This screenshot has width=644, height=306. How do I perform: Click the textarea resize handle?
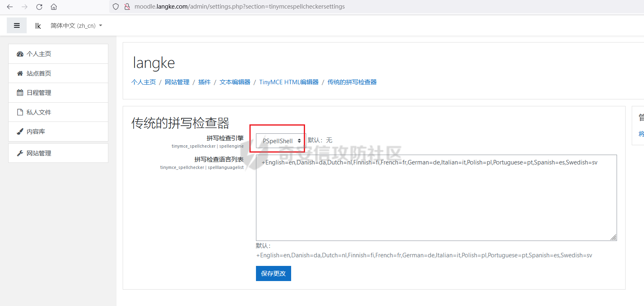click(x=613, y=238)
